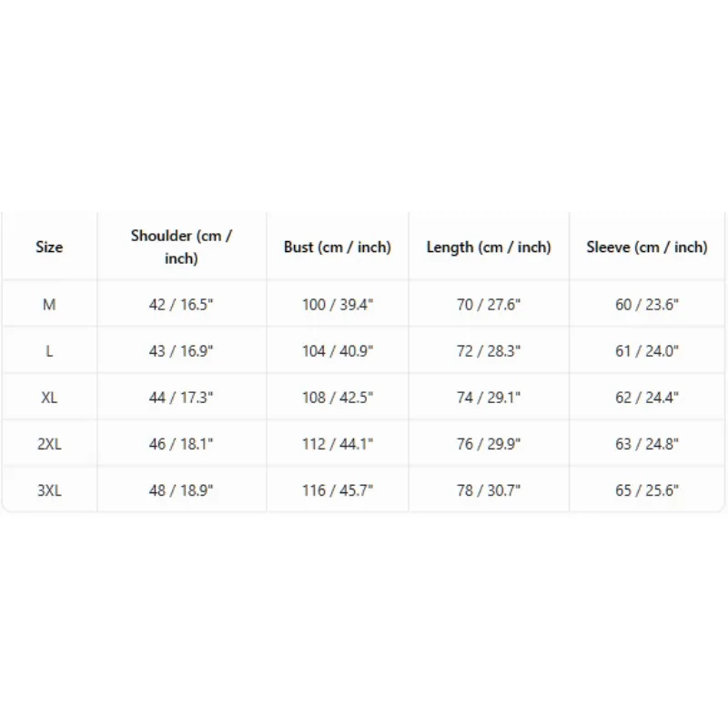Select the Length (cm / inch) header
This screenshot has width=728, height=728.
[x=489, y=247]
